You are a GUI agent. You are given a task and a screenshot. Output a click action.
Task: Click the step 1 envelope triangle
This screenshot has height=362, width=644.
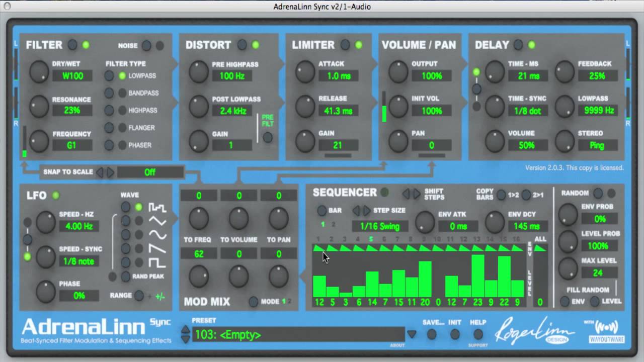(319, 248)
